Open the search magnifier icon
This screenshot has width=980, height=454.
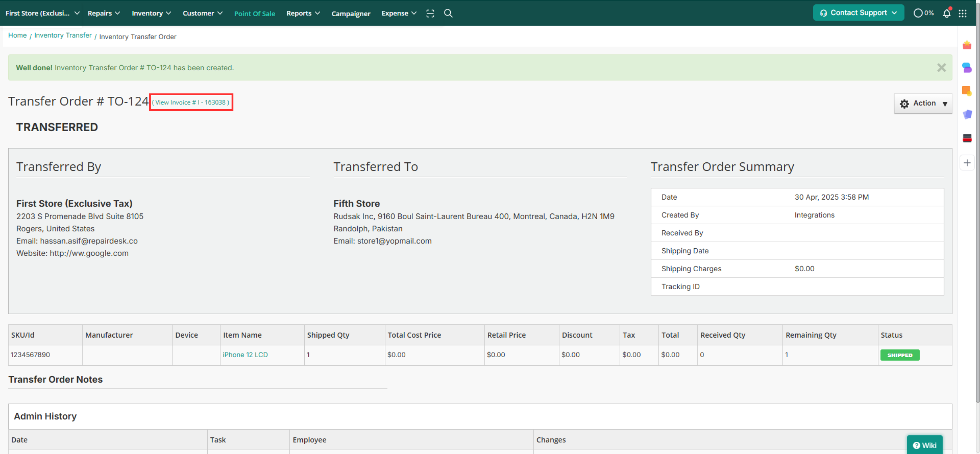448,13
